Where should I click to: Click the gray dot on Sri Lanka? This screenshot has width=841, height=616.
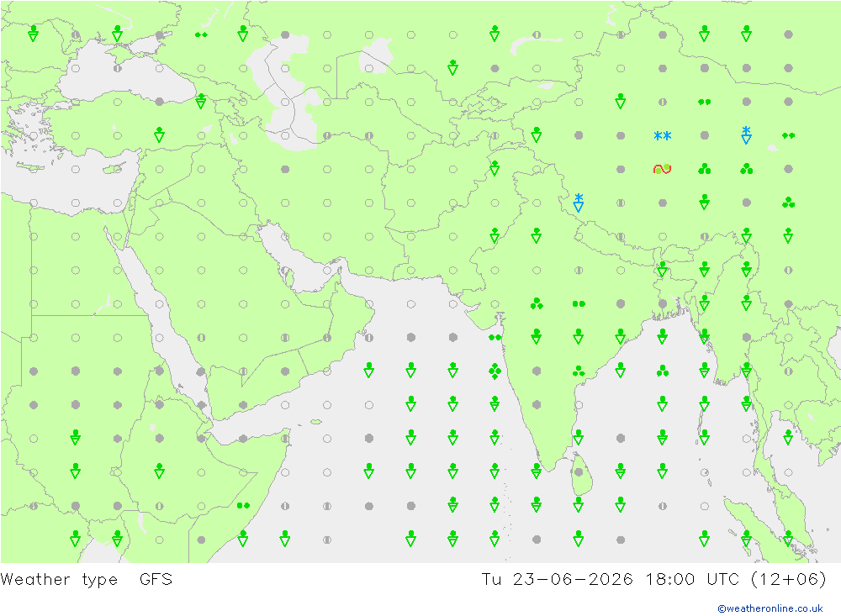(x=579, y=472)
